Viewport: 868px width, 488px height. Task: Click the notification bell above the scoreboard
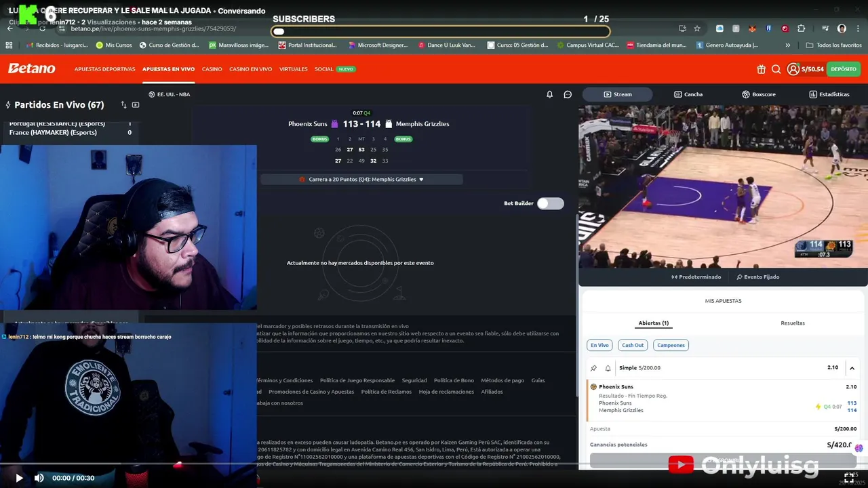coord(550,94)
